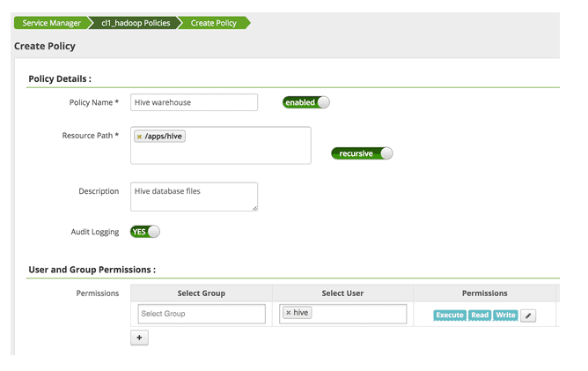Click the plus add permission row button
588x371 pixels.
(x=139, y=338)
